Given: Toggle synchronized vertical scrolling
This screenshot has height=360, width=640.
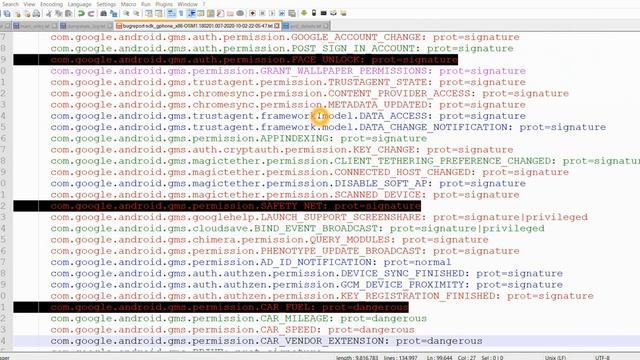Looking at the screenshot, I should point(148,13).
